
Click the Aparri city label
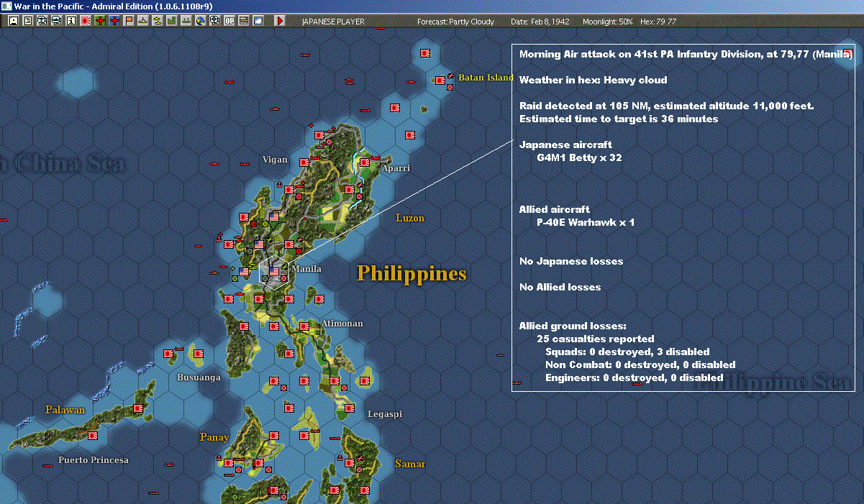click(x=396, y=168)
